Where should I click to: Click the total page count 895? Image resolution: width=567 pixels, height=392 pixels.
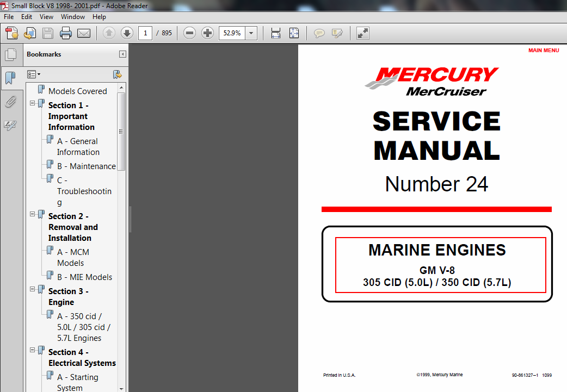point(167,33)
